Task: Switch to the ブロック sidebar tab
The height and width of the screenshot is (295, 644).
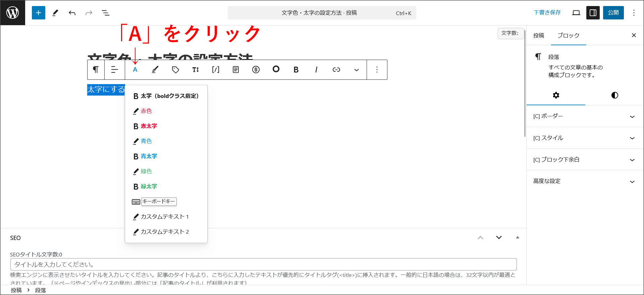Action: (569, 36)
